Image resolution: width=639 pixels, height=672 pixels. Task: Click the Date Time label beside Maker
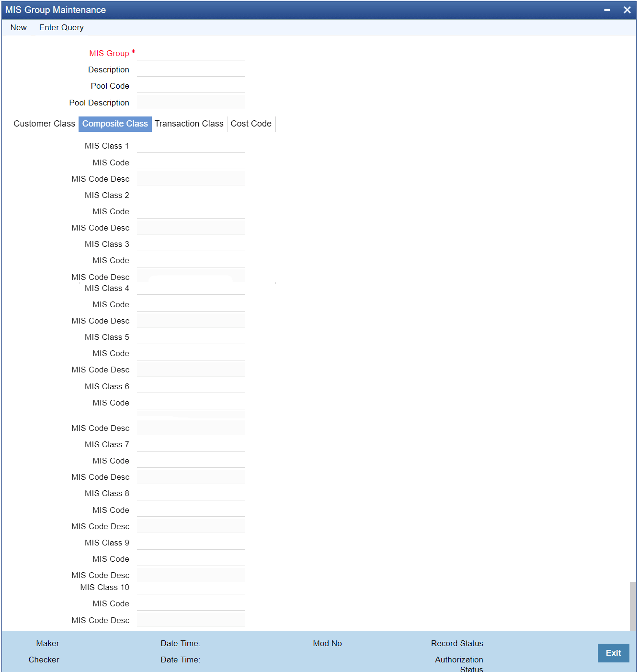pos(180,643)
